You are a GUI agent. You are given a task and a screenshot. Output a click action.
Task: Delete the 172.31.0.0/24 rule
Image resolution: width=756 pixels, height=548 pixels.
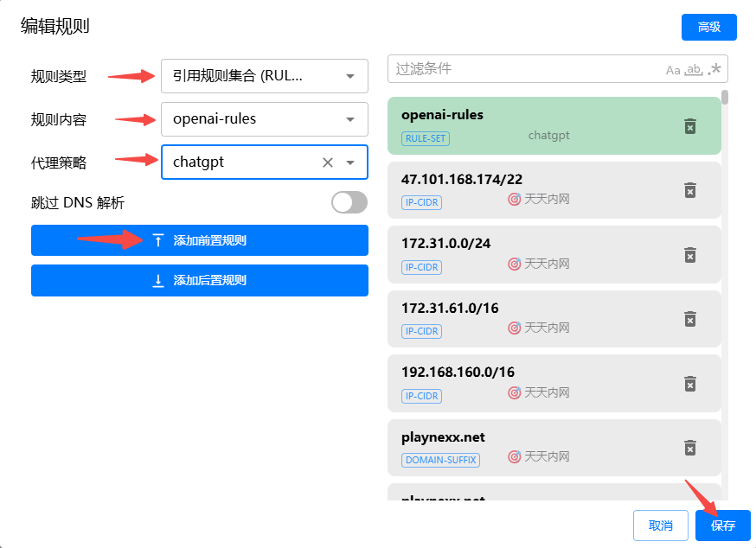pos(689,254)
